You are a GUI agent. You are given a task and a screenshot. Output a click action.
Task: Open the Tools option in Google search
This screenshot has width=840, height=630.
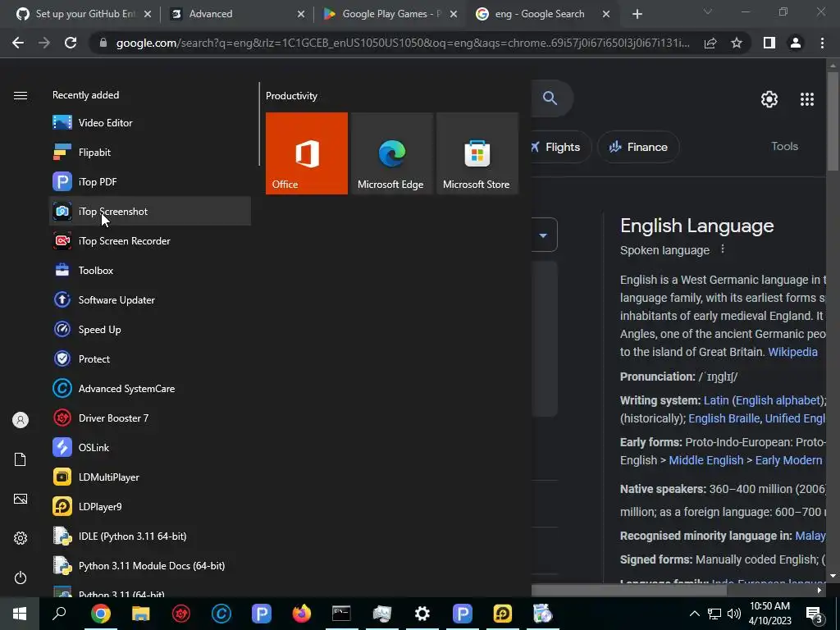(784, 146)
